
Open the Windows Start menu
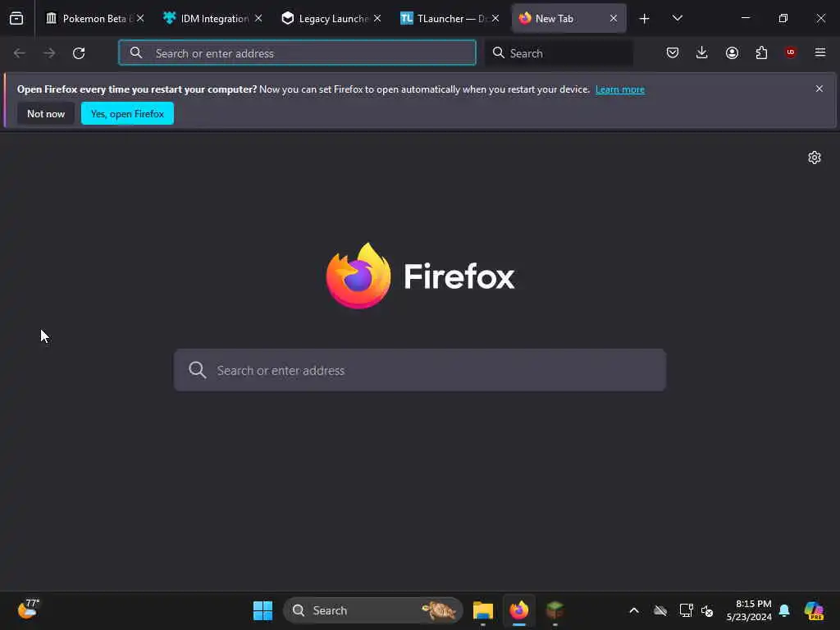tap(262, 610)
